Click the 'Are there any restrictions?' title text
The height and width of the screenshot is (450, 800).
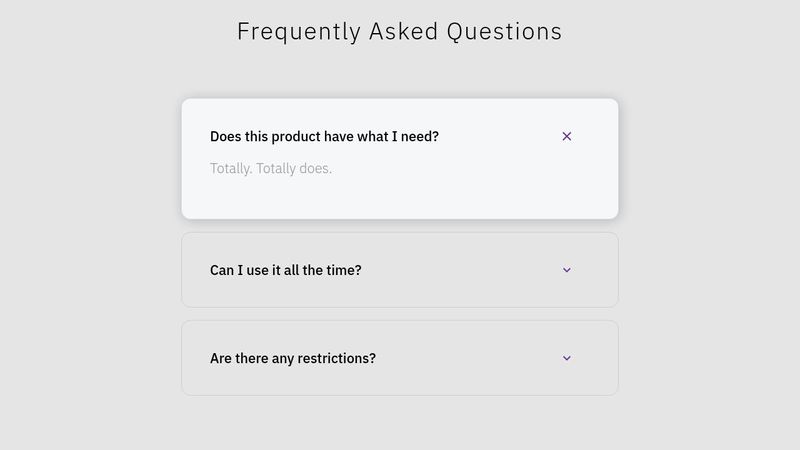tap(293, 358)
